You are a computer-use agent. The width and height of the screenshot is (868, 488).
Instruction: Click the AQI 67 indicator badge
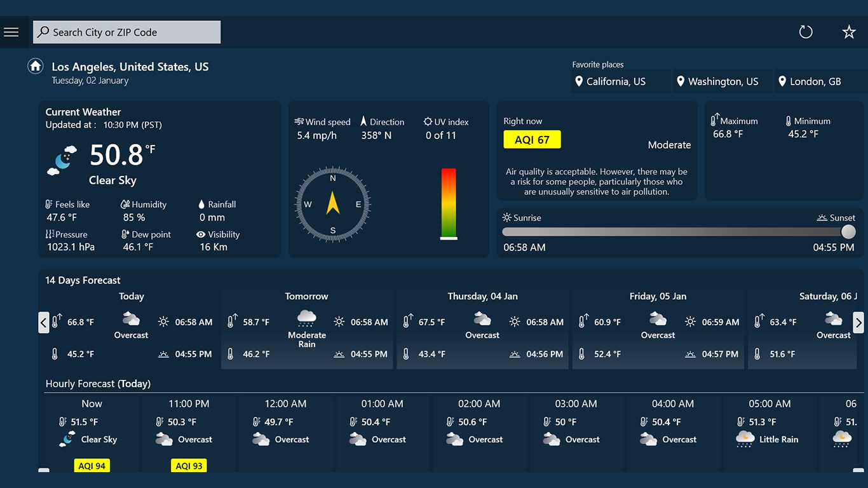point(532,139)
